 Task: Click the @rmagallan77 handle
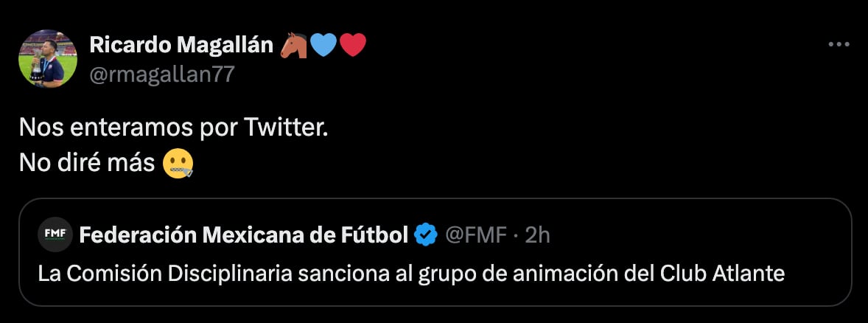tap(161, 74)
